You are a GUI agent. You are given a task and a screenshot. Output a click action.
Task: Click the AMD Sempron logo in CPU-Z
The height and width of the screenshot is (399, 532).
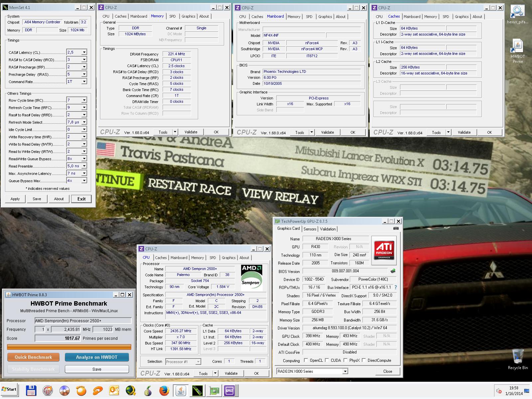pos(252,278)
